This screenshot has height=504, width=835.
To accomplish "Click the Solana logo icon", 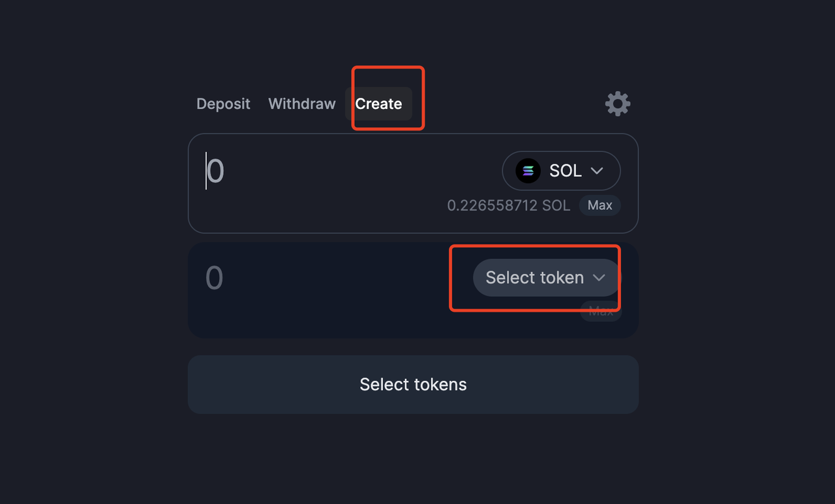I will pyautogui.click(x=528, y=171).
